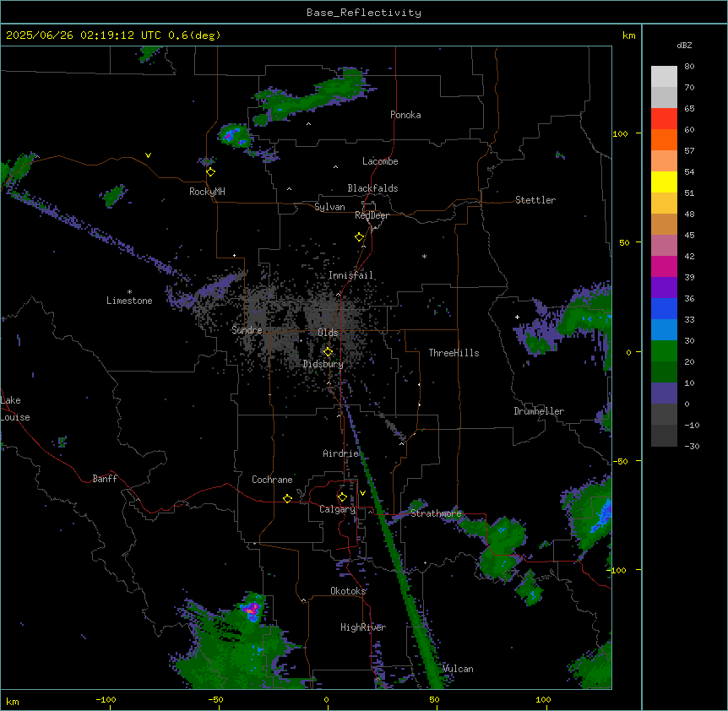Select the diamond marker between Olds and Didsbury
This screenshot has height=711, width=728.
[x=328, y=352]
